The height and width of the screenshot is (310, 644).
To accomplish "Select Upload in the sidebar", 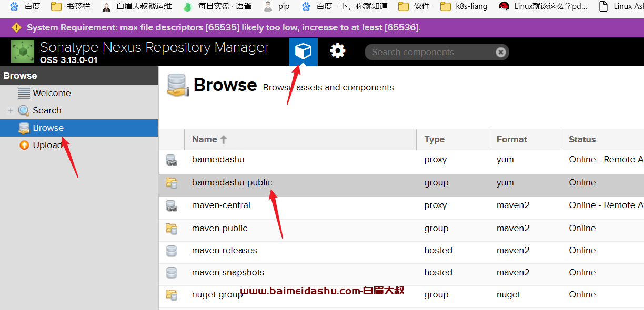I will (79, 145).
